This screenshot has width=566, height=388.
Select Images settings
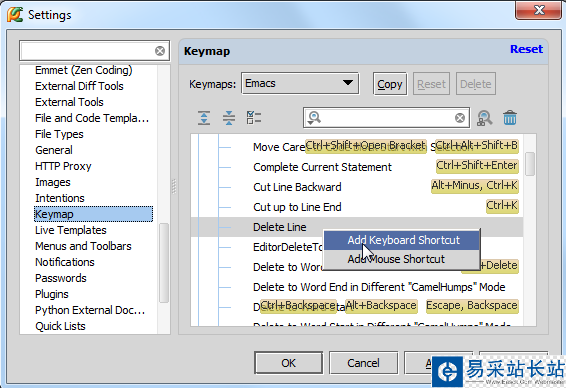click(x=53, y=182)
